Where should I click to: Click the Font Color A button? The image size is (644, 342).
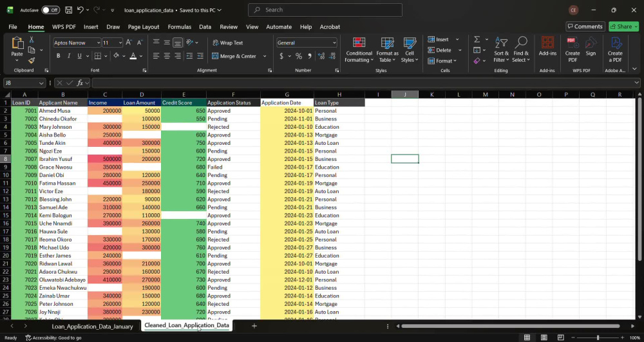pos(133,56)
